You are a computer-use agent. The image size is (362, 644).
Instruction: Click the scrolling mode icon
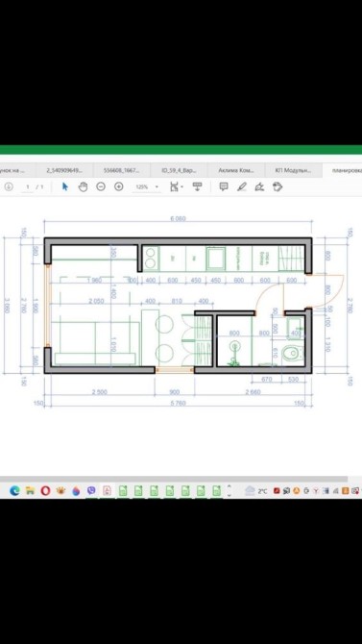pos(198,186)
